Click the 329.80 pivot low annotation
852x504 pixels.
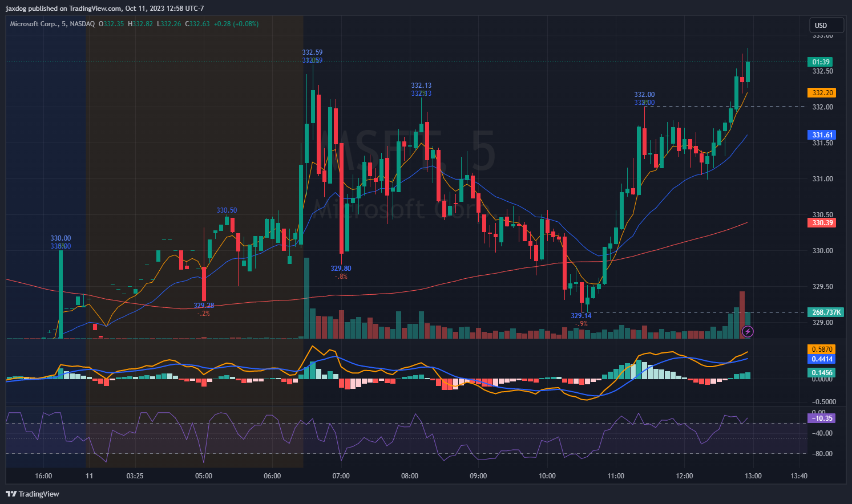click(x=341, y=269)
